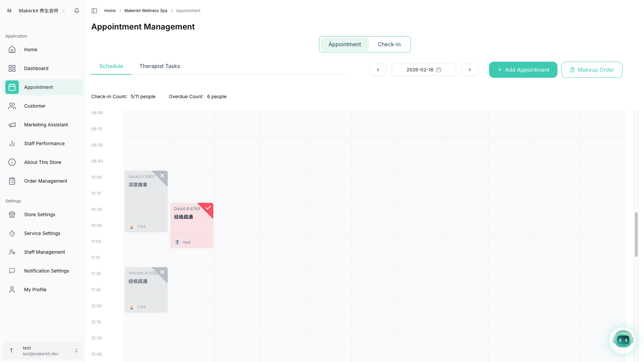Select the Schedule tab

111,66
